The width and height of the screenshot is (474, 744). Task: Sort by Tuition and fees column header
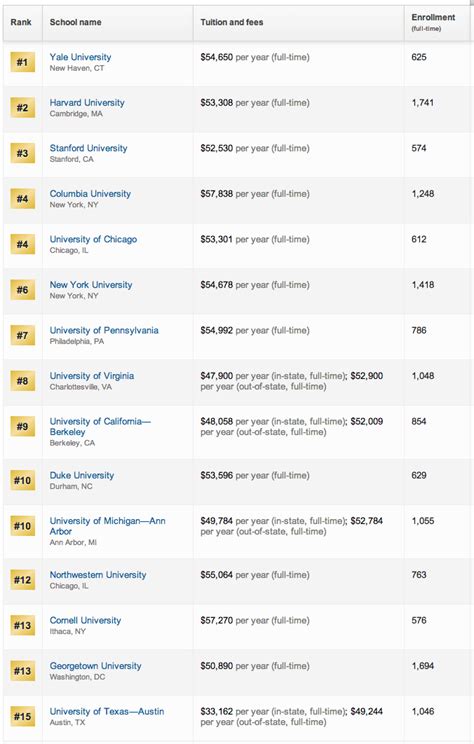tap(232, 22)
